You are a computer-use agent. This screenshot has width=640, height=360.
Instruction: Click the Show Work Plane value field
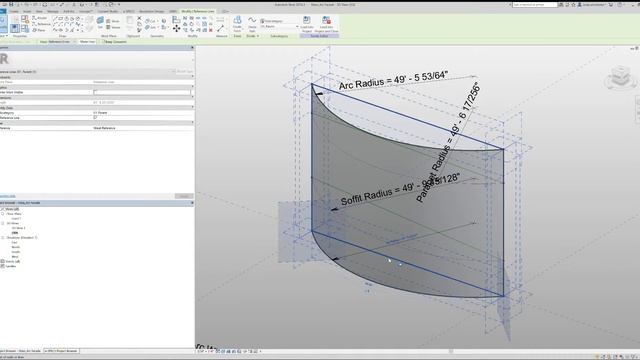coord(142,92)
